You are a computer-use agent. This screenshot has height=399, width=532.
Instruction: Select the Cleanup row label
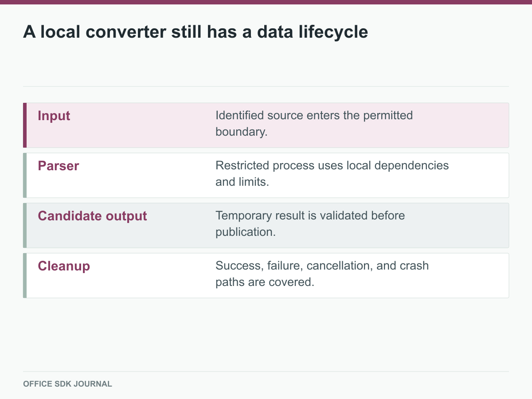(x=64, y=266)
